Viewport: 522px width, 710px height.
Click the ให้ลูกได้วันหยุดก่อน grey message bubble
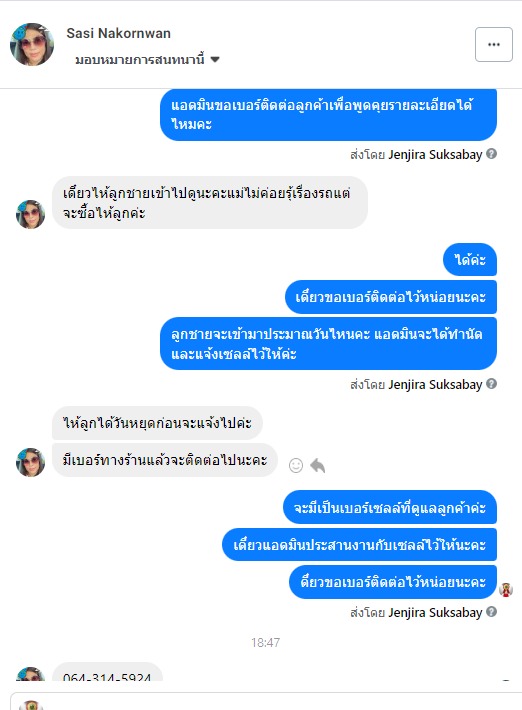(x=157, y=423)
